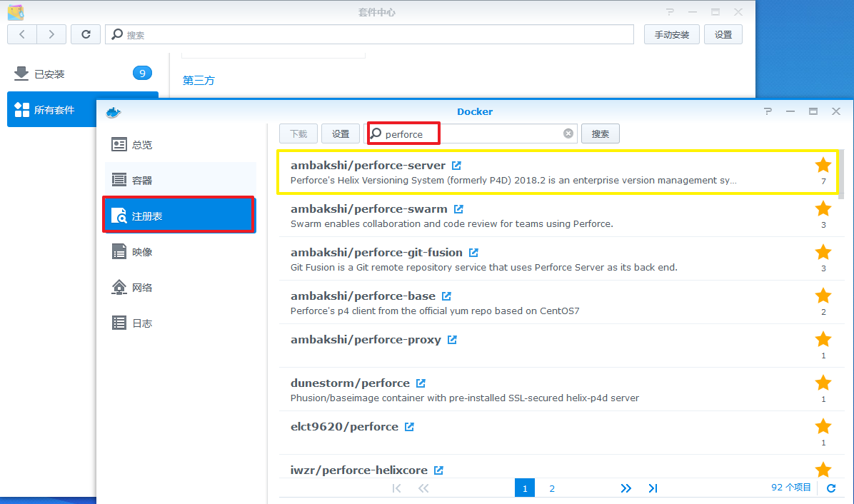
Task: Click star icon of ambakshi/perforce-server
Action: click(823, 165)
